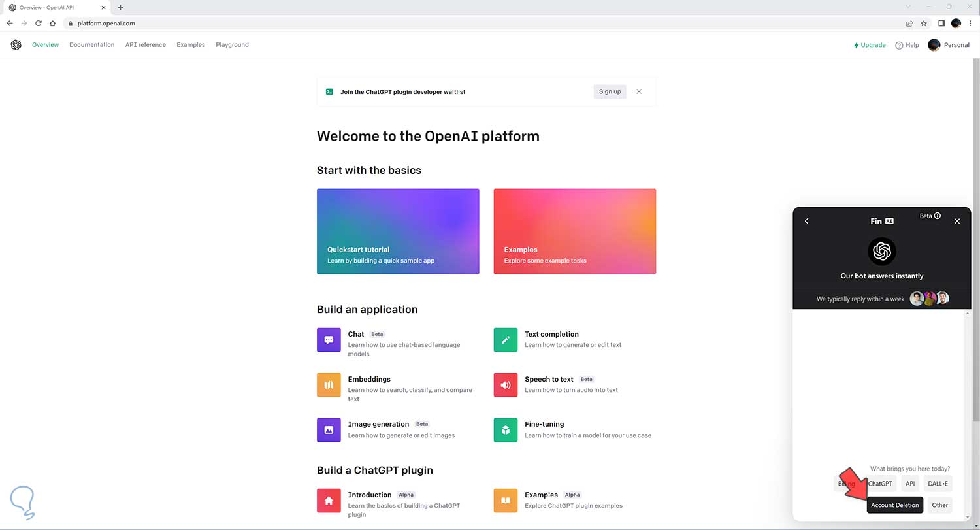Open the Personal account menu
980x530 pixels.
tap(949, 45)
